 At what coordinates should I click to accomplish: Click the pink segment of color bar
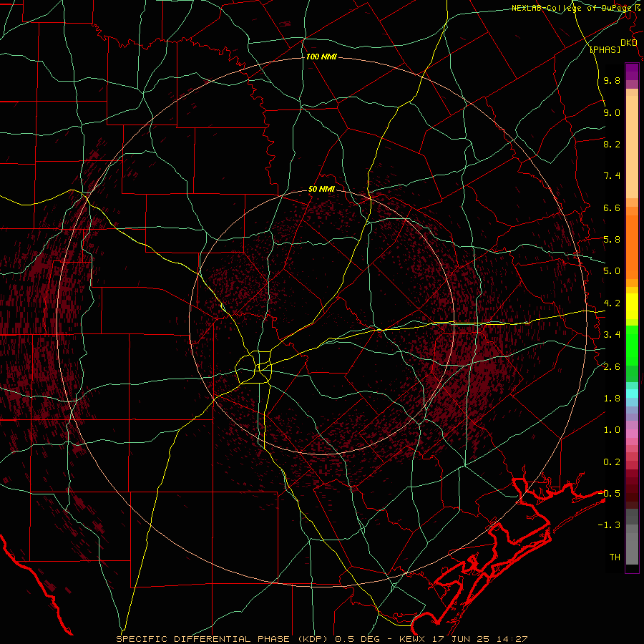tap(632, 434)
